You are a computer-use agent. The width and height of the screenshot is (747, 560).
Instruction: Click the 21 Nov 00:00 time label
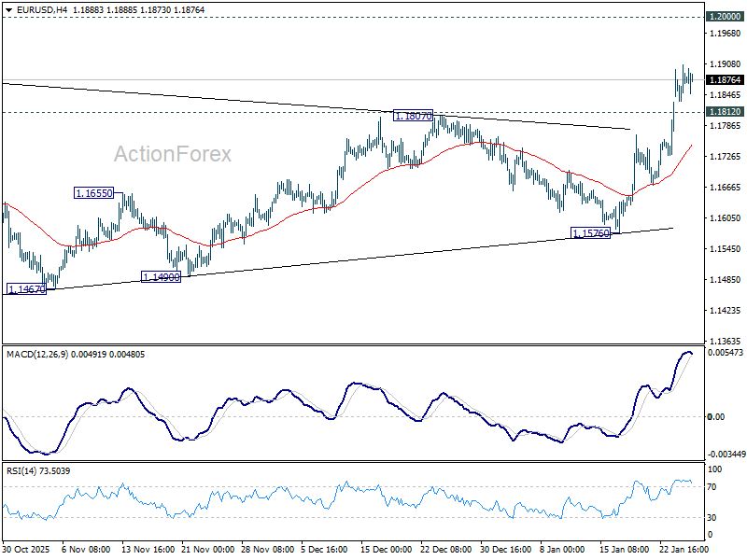pyautogui.click(x=207, y=549)
